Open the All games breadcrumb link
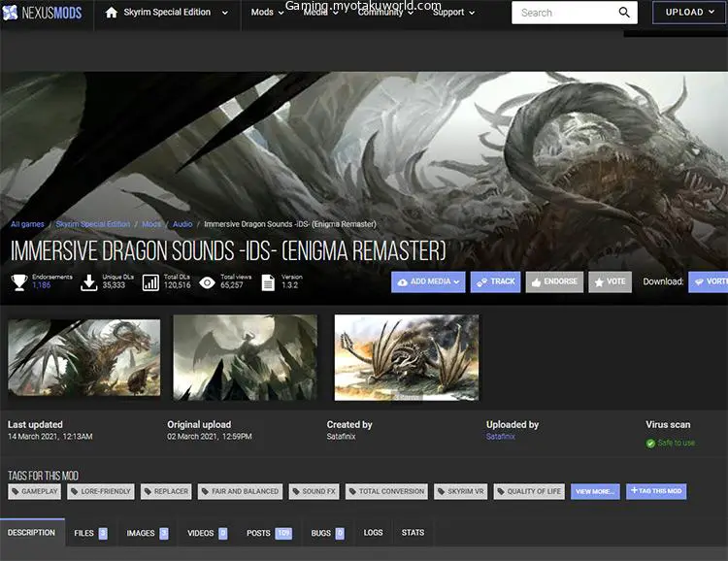 (x=27, y=224)
